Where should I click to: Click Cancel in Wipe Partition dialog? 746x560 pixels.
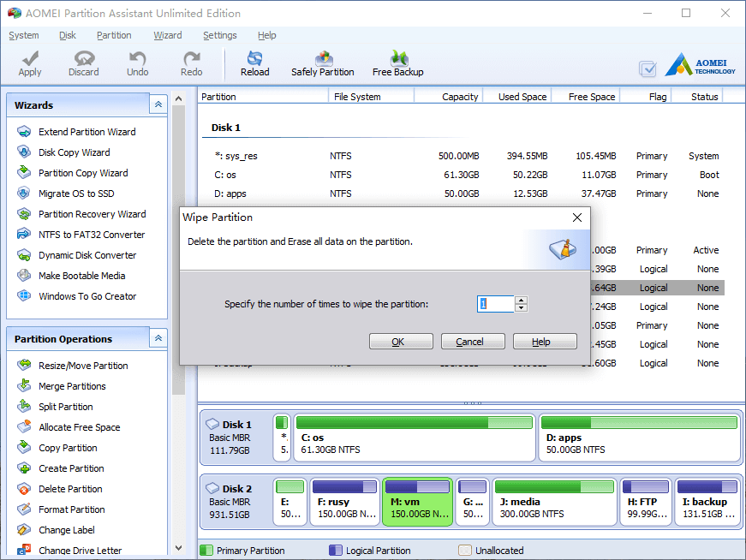tap(473, 342)
